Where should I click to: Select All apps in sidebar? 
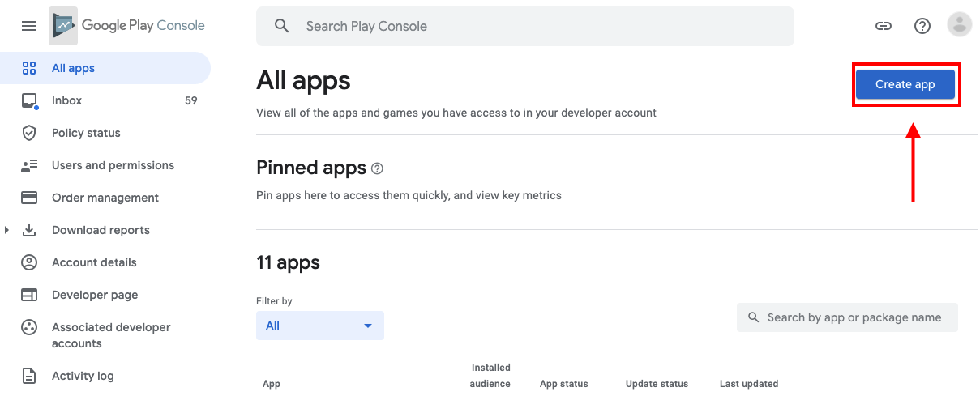click(73, 68)
